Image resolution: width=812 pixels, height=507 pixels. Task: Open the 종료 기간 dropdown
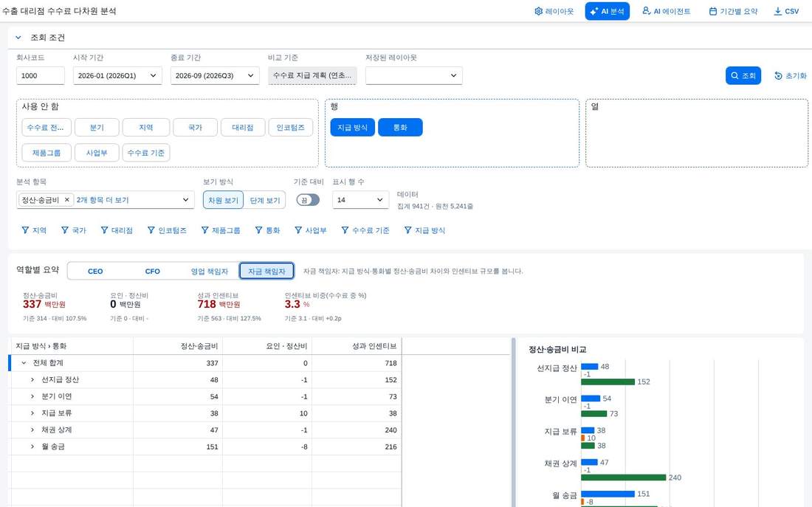click(214, 75)
